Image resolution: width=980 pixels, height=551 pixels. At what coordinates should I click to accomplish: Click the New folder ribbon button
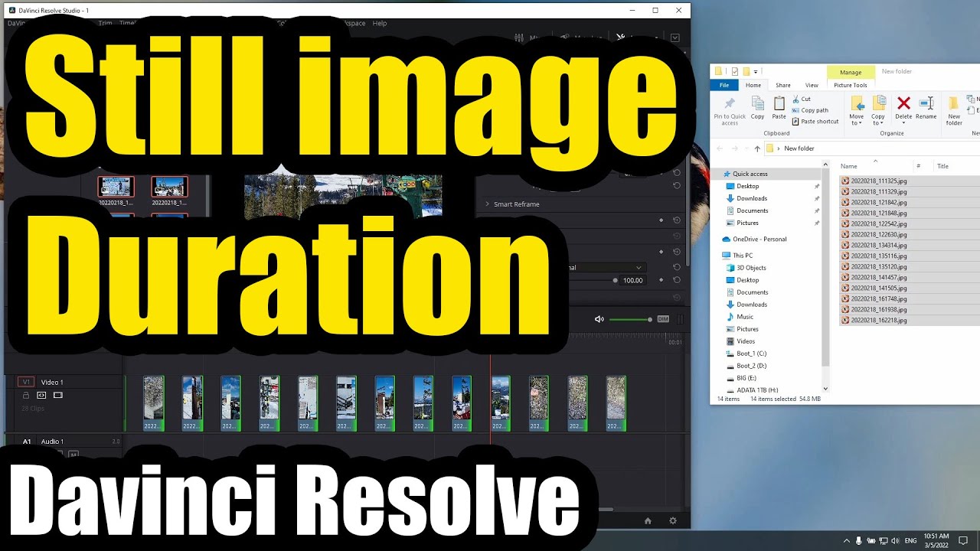[x=954, y=111]
